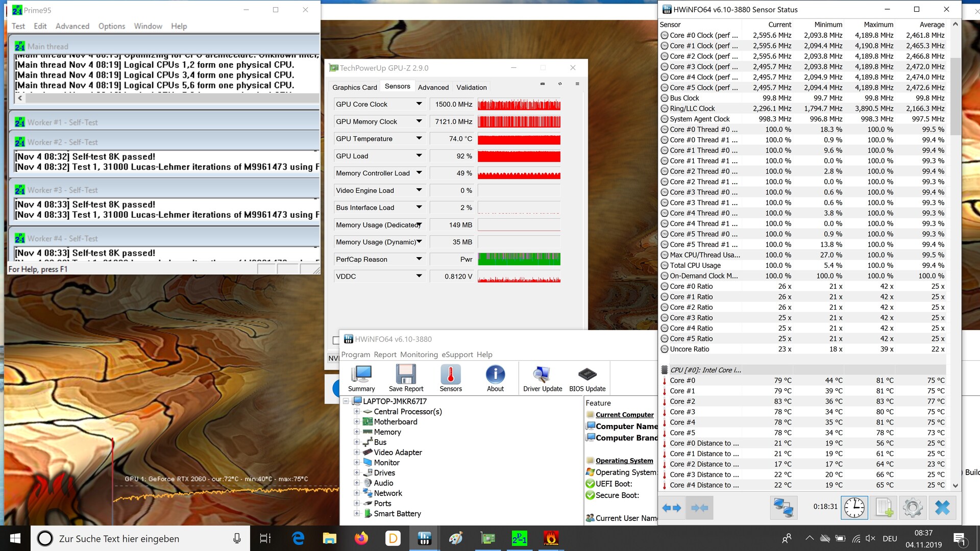Shrink sensor columns with the inward arrows

pyautogui.click(x=699, y=508)
